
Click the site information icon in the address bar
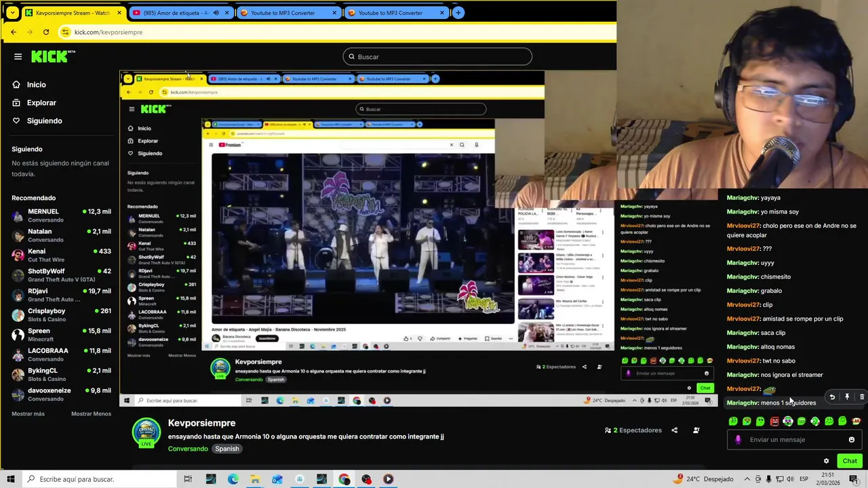point(66,32)
